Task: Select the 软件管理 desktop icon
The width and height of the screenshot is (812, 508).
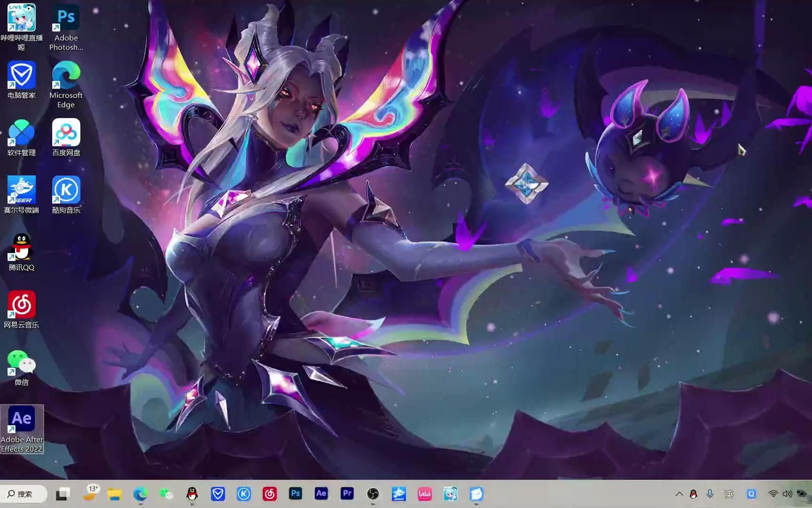Action: 22,137
